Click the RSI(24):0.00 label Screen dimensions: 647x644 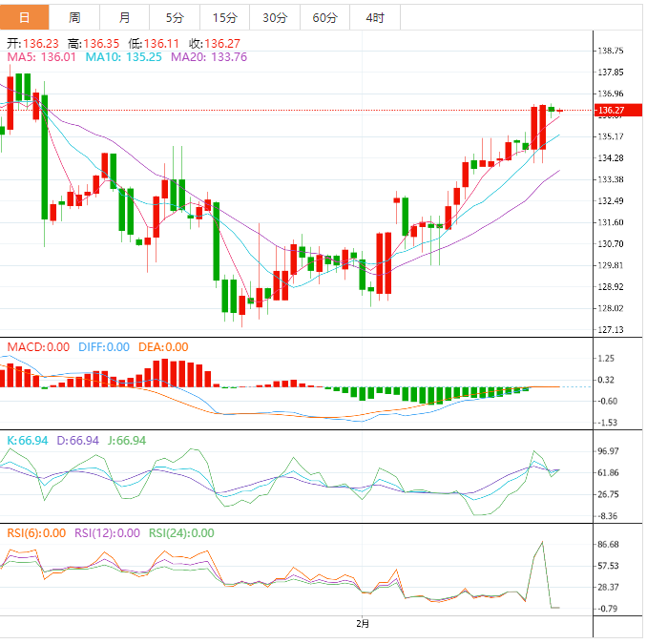coord(181,533)
